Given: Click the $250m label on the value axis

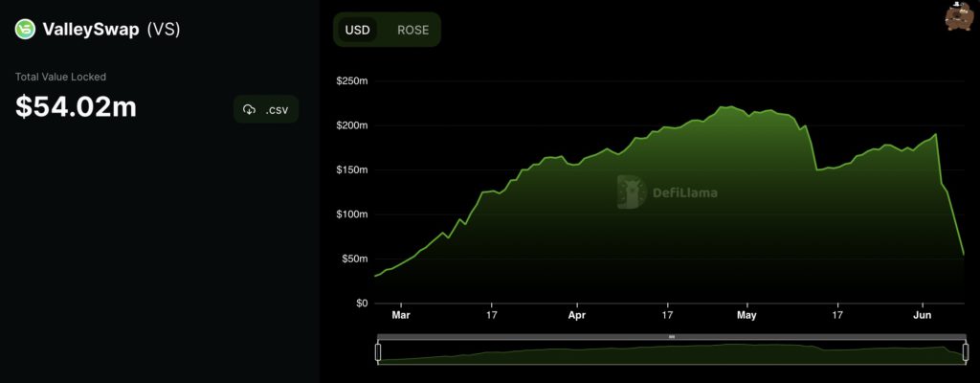Looking at the screenshot, I should [x=351, y=81].
